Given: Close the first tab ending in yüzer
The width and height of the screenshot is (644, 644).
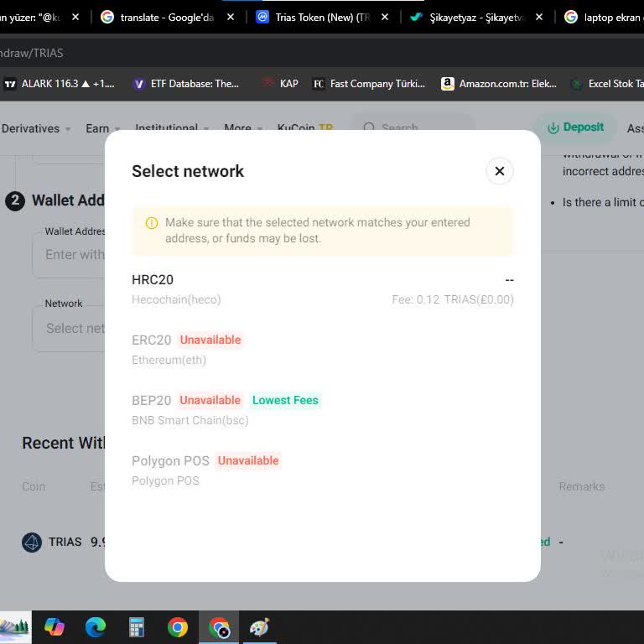Looking at the screenshot, I should point(75,18).
